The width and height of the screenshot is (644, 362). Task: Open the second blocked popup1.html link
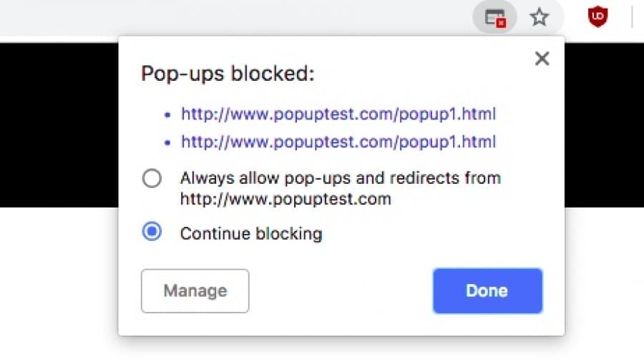pos(338,142)
